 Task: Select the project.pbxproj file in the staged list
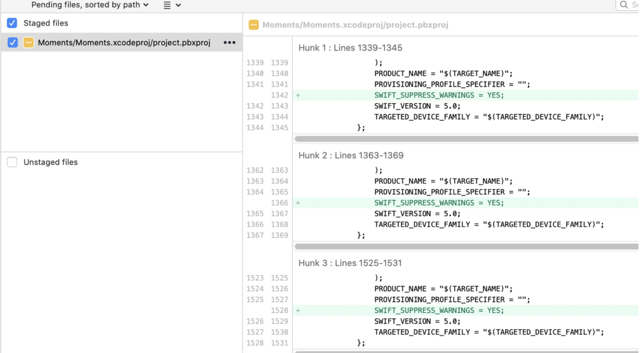coord(124,43)
